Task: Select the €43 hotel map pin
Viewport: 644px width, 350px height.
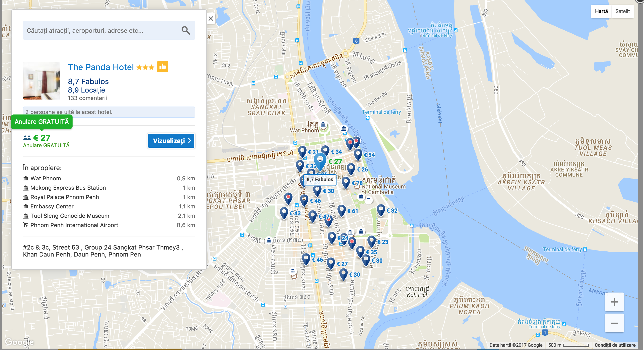Action: pos(284,212)
